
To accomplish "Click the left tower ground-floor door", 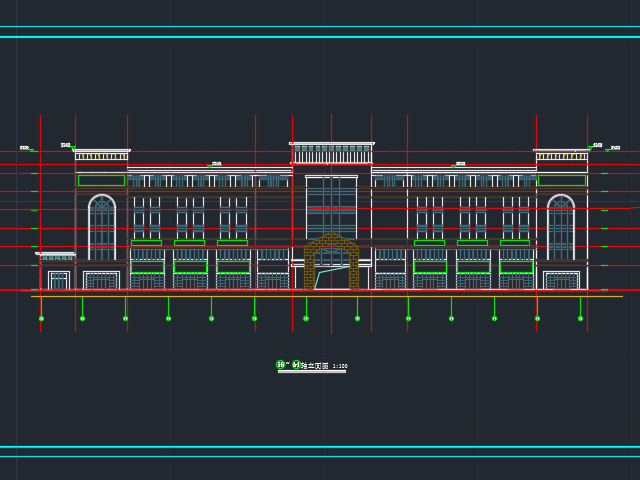I will click(101, 281).
